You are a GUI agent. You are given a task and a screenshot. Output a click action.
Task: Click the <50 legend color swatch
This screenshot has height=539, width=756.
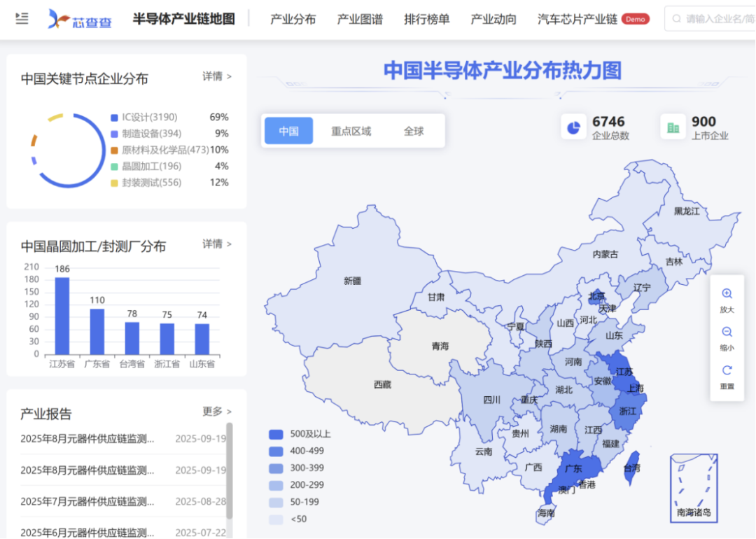click(276, 519)
